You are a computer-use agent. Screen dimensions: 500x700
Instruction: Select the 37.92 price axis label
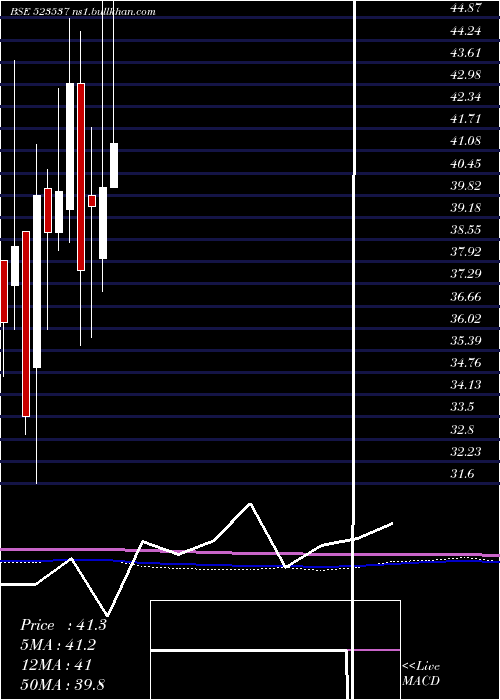466,252
